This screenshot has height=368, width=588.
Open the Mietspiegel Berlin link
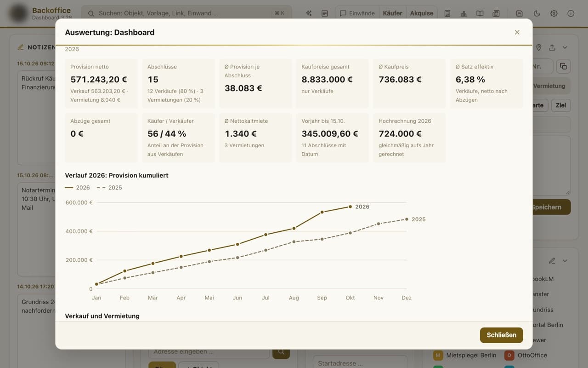[x=465, y=355]
